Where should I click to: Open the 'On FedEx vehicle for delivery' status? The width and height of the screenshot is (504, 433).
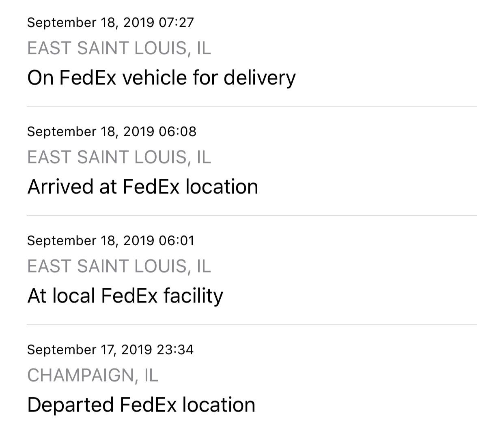(x=162, y=77)
